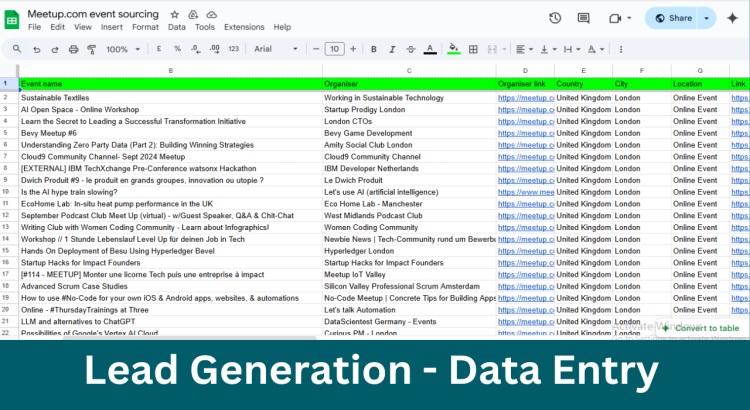Select column B header
The width and height of the screenshot is (750, 410).
click(170, 70)
